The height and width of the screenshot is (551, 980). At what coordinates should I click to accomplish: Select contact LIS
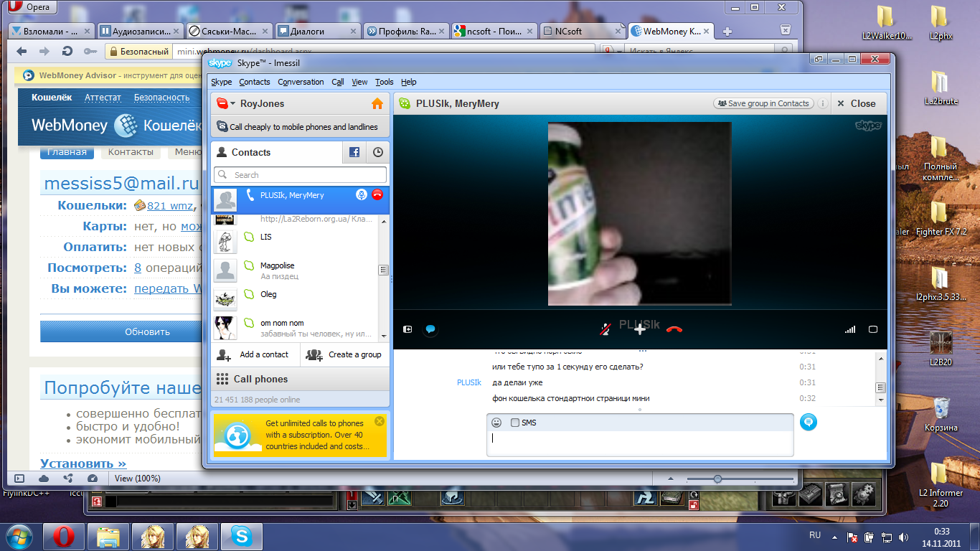[x=295, y=242]
